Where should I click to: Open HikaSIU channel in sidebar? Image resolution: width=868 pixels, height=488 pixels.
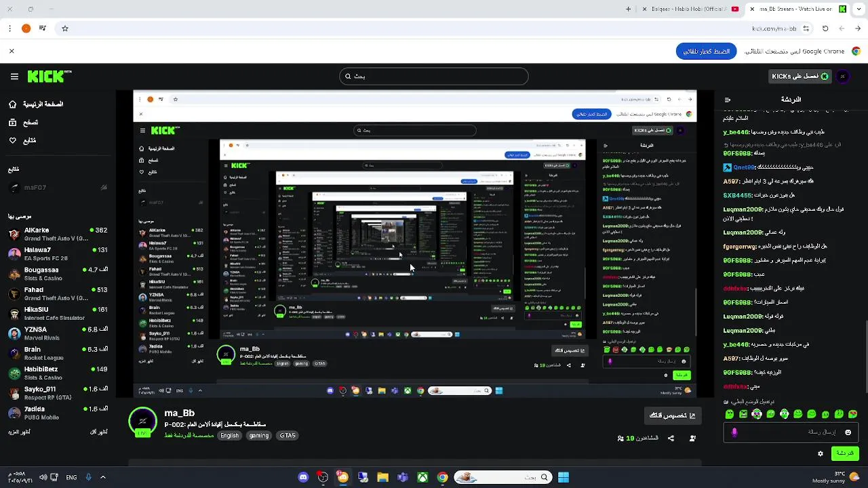pos(57,314)
